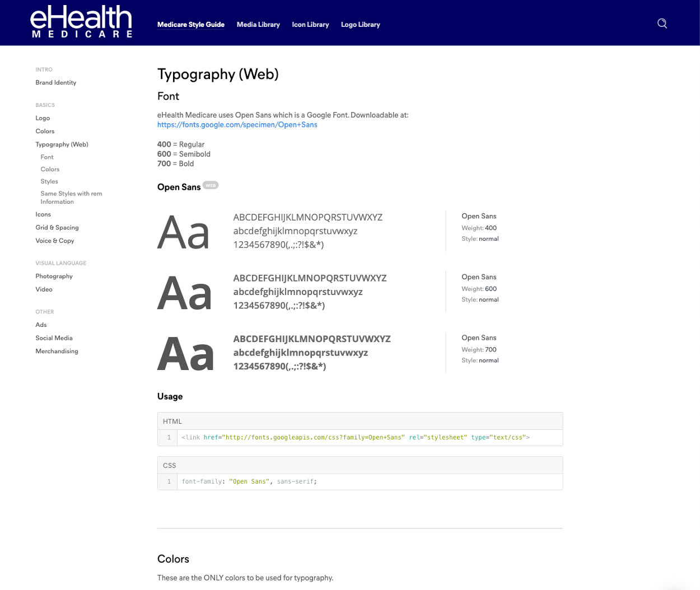The width and height of the screenshot is (700, 590).
Task: Click the weight 600 Aa font sample
Action: click(x=184, y=293)
